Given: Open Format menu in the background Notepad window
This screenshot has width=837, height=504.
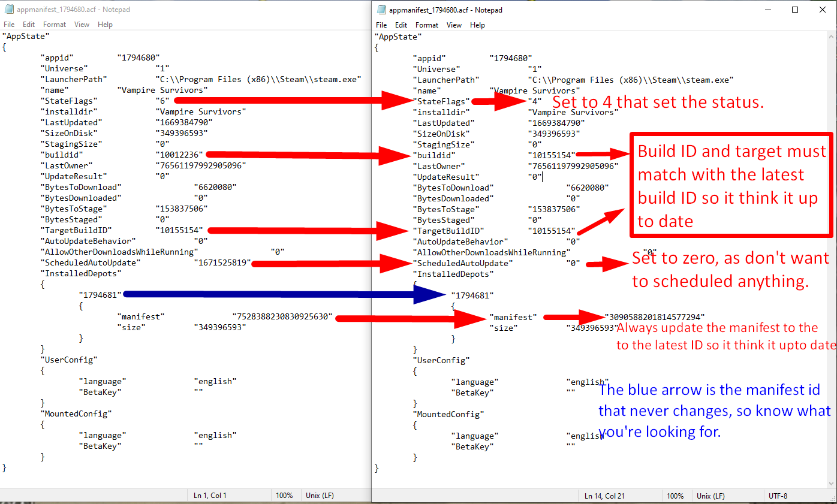Looking at the screenshot, I should click(55, 25).
